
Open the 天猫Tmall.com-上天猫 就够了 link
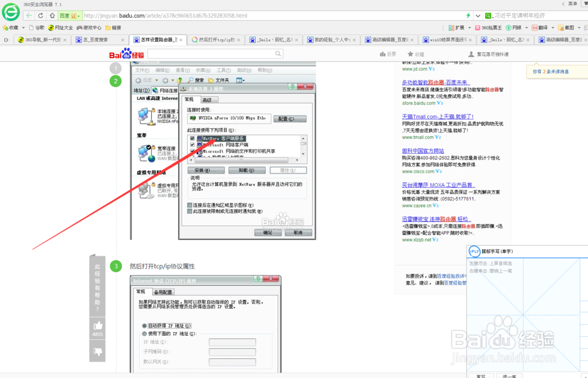coord(437,116)
